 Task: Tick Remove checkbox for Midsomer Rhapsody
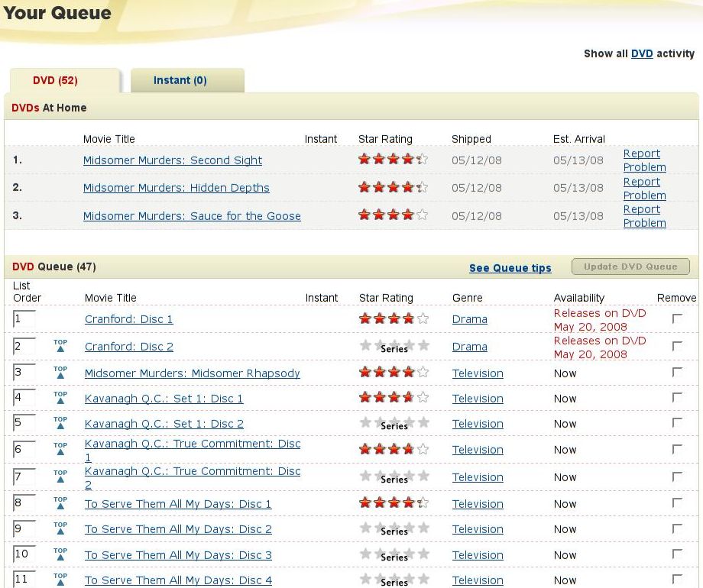pyautogui.click(x=677, y=373)
